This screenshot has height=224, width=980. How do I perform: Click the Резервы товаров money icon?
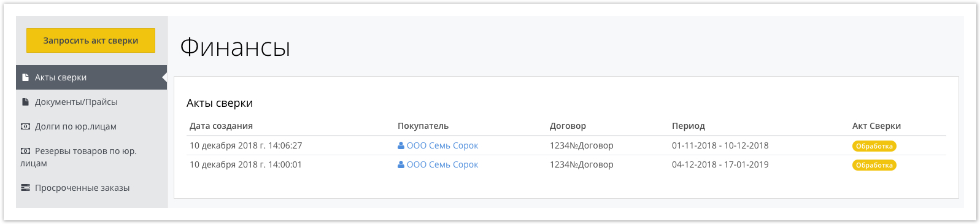(25, 151)
